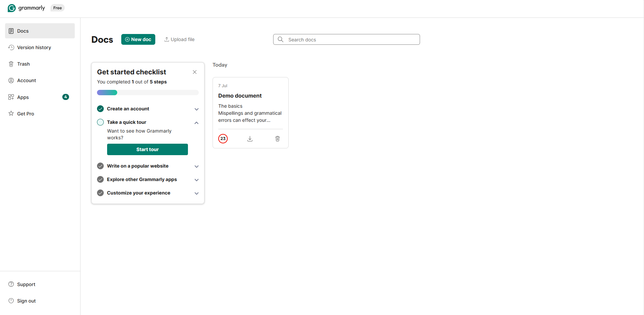Click the Get Pro star icon
Viewport: 644px width, 315px height.
coord(11,113)
